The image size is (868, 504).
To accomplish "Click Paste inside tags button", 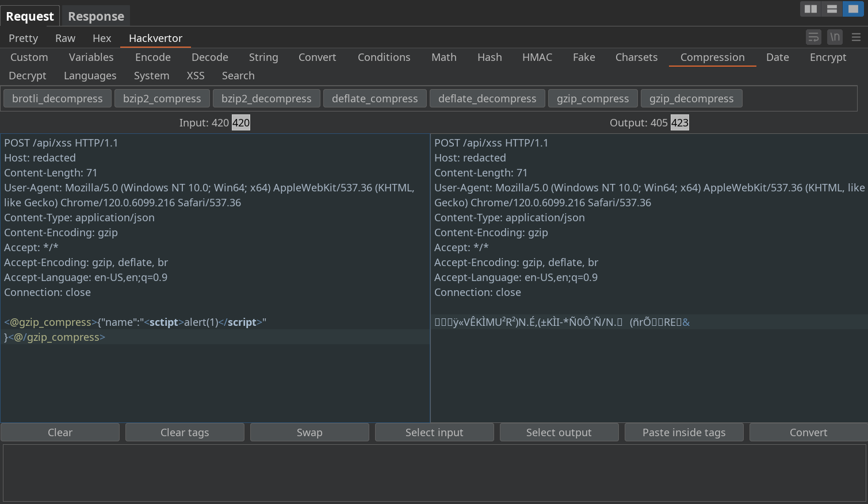I will click(684, 433).
